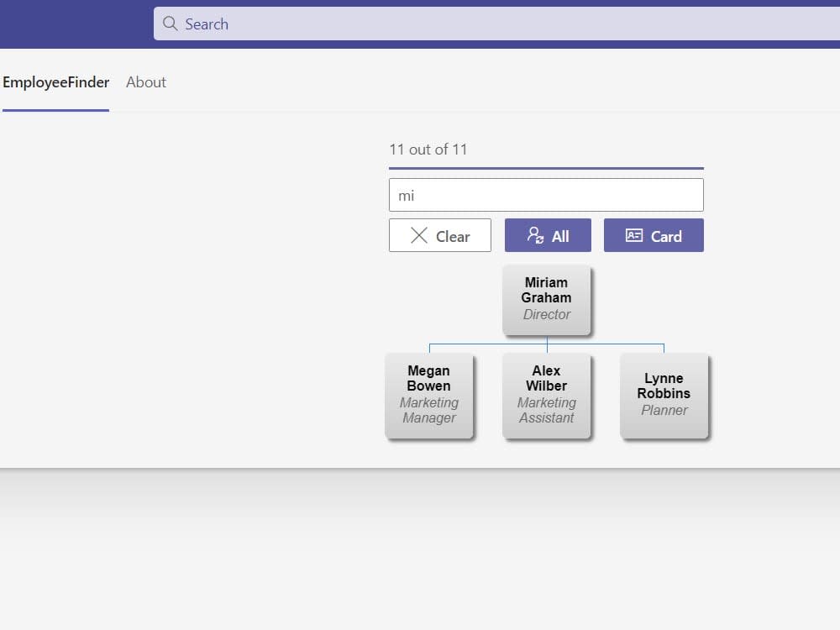Select Lynne Robbins the Planner's card
Screen dimensions: 840x630
point(664,395)
